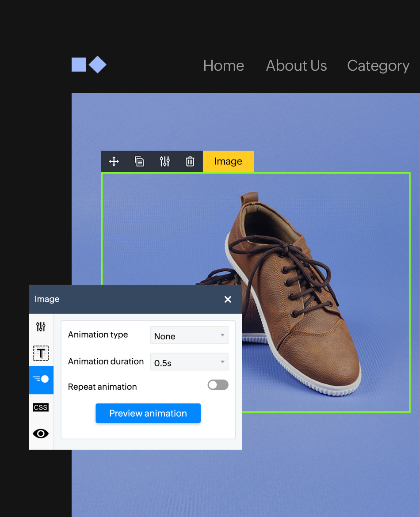
Task: Open the Animation type dropdown
Action: (x=189, y=336)
